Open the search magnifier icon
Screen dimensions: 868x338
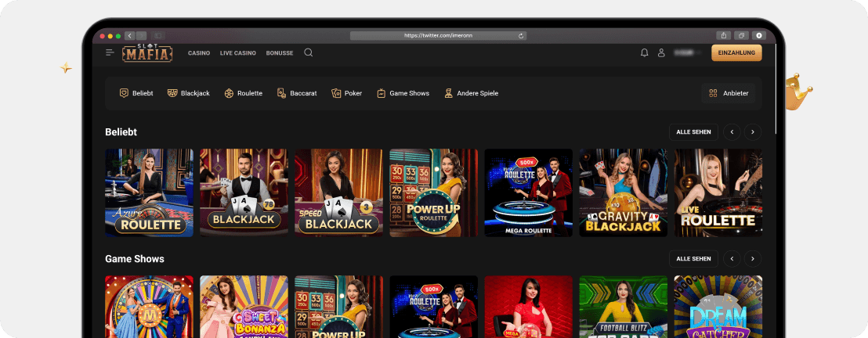(309, 52)
